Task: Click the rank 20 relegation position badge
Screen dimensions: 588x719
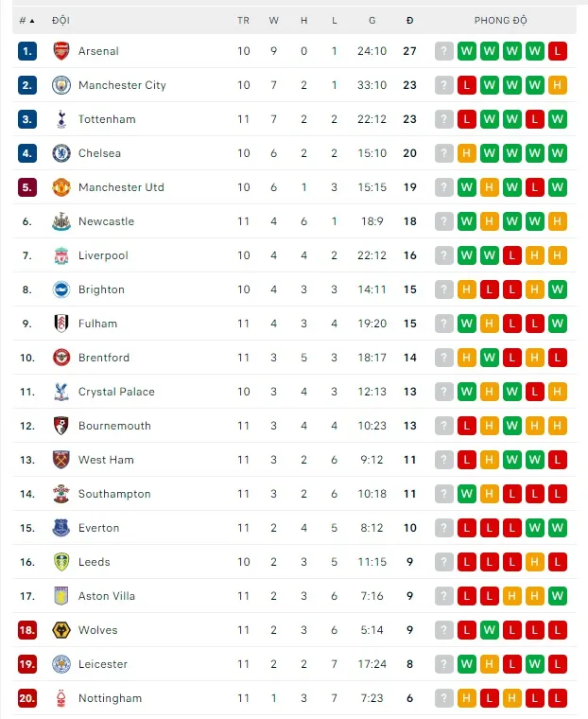Action: [x=27, y=698]
